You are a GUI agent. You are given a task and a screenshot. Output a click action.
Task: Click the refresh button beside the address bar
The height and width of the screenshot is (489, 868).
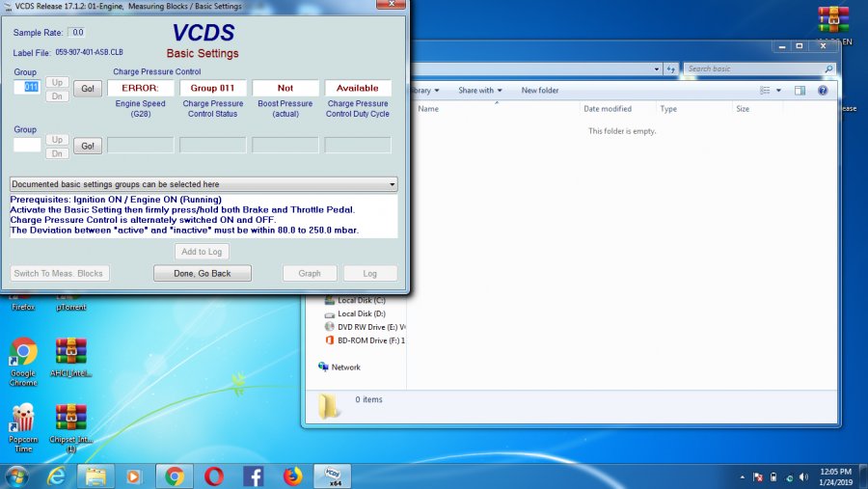(671, 69)
